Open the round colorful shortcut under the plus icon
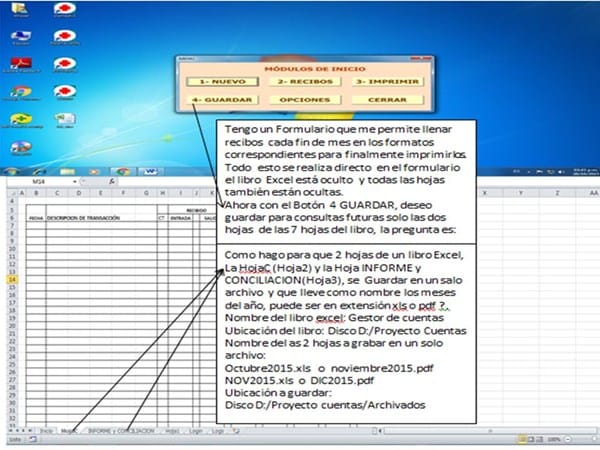Screen dimensions: 600x450 click(21, 148)
